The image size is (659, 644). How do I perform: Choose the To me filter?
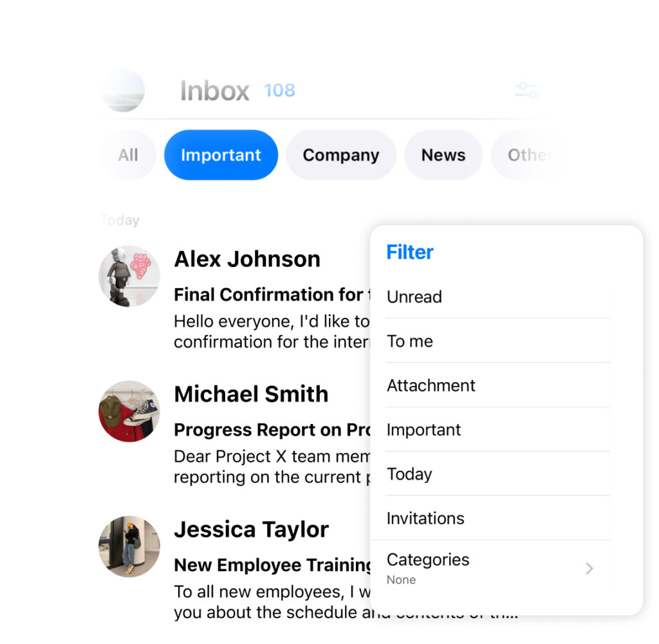point(498,341)
